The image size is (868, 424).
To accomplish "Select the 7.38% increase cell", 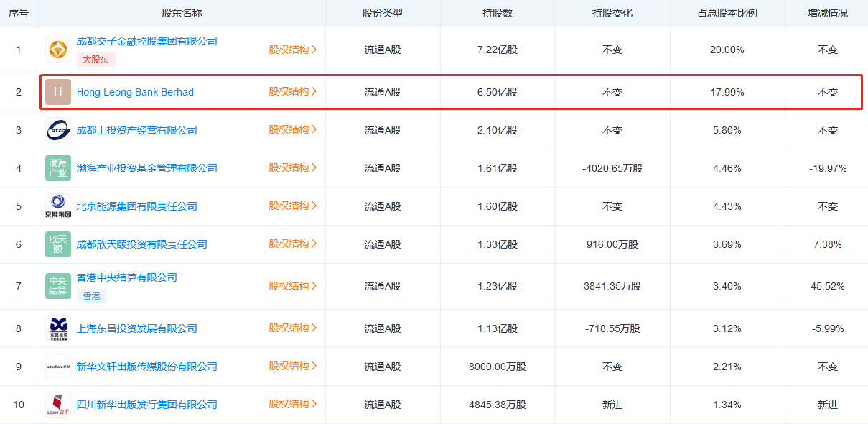I will [828, 244].
